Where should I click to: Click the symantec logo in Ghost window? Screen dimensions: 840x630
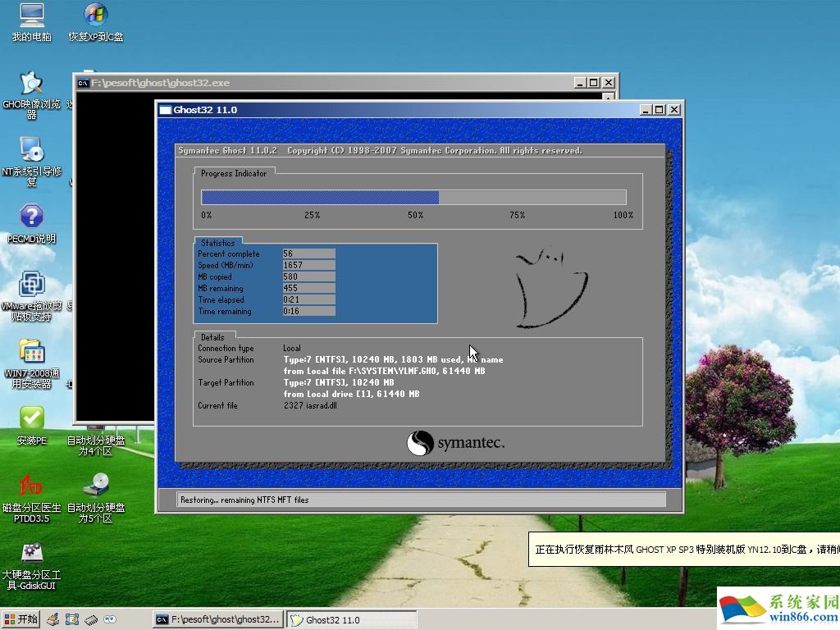[455, 443]
